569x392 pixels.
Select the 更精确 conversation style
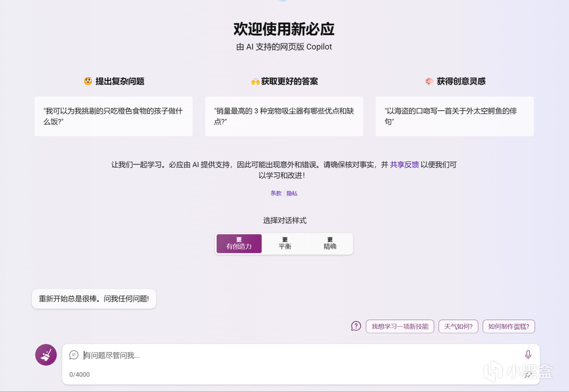[330, 243]
